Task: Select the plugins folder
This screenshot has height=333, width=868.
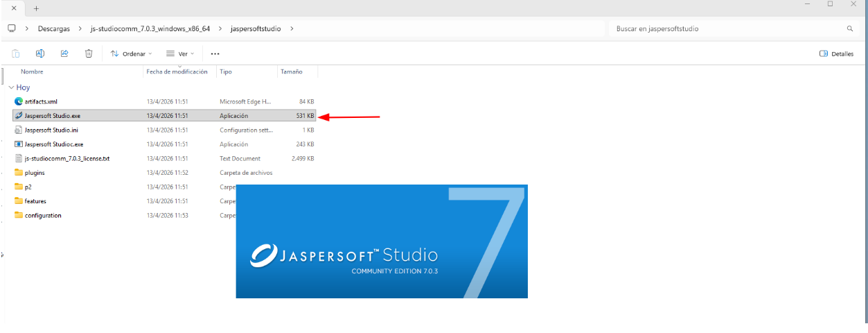Action: [35, 173]
